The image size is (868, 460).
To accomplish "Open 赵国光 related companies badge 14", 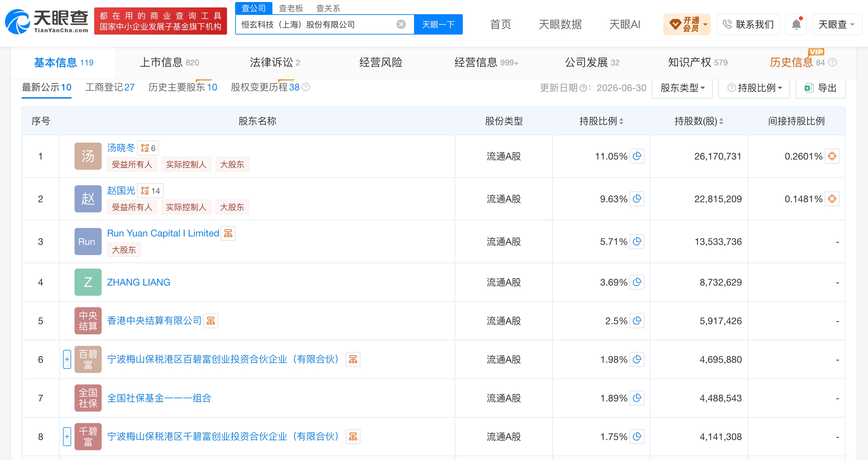I will [x=150, y=191].
